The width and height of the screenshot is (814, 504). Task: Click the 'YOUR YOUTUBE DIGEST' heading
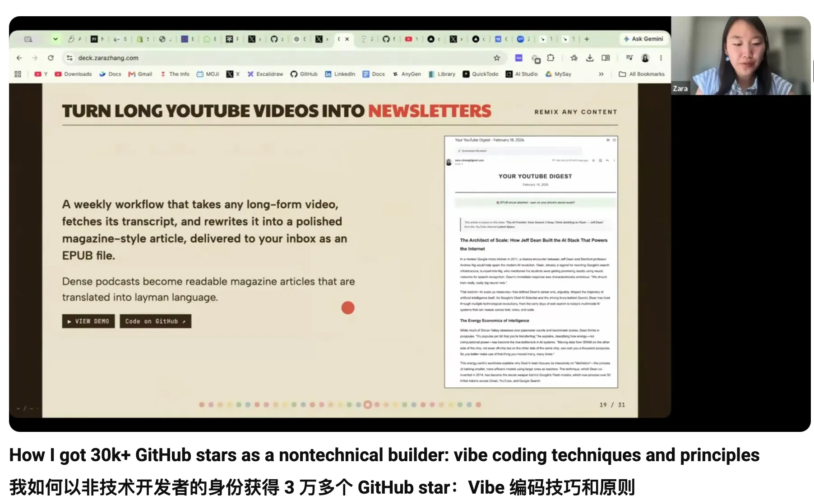pyautogui.click(x=535, y=176)
